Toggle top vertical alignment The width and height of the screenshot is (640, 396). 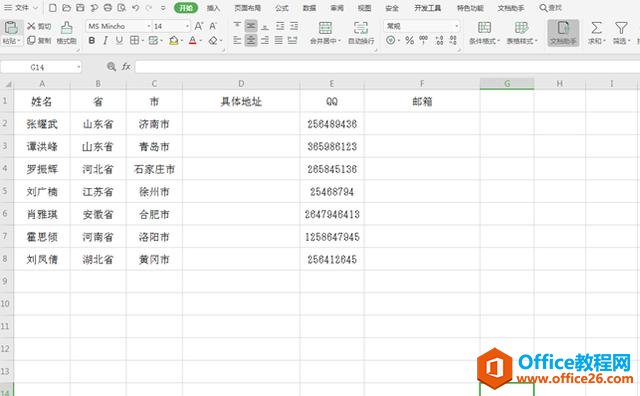(237, 26)
